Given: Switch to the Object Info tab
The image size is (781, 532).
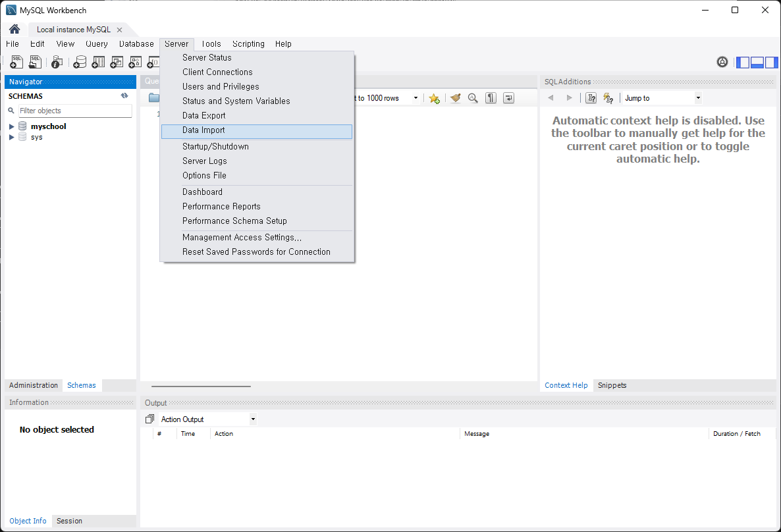Looking at the screenshot, I should 28,521.
